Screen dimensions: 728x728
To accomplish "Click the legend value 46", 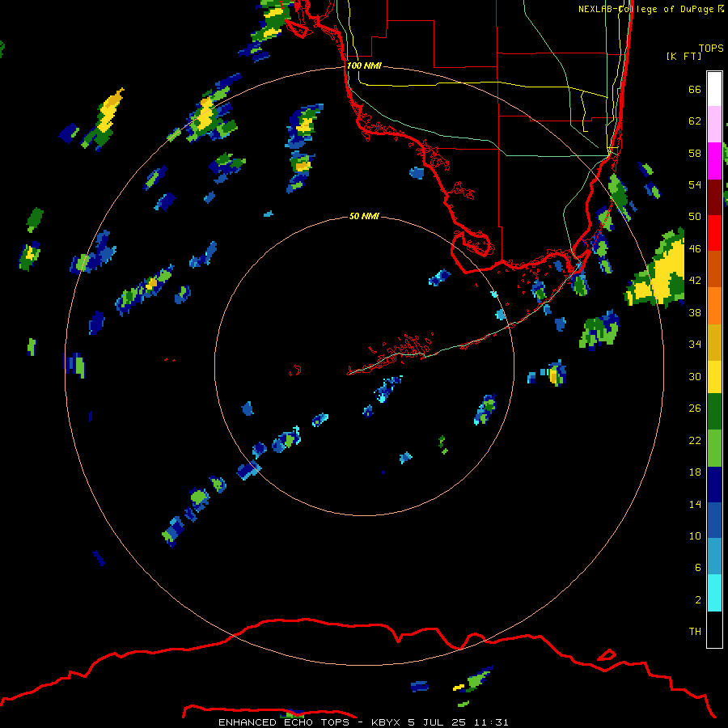I will point(695,249).
